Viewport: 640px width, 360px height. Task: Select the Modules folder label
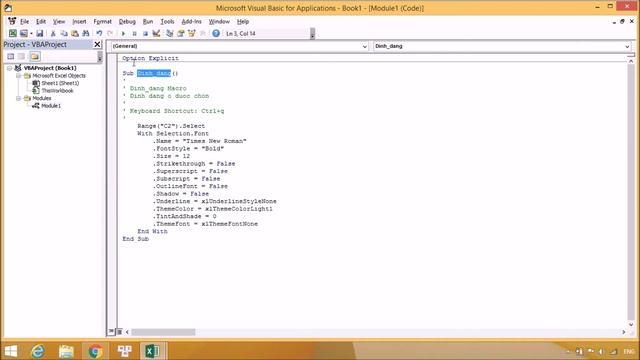click(x=42, y=98)
